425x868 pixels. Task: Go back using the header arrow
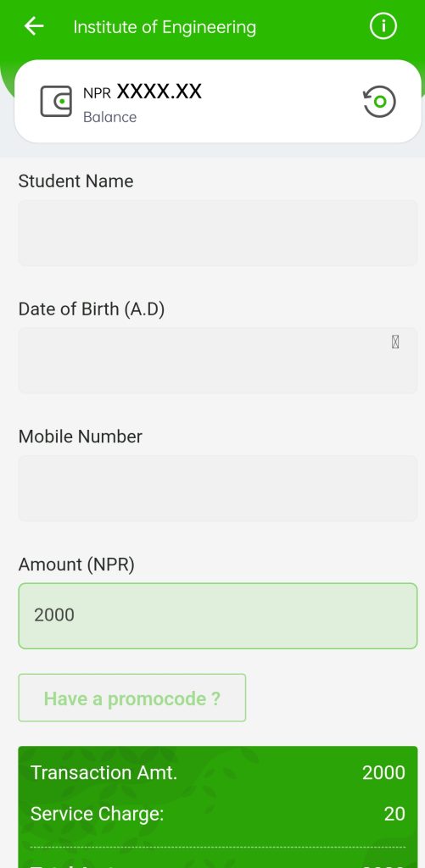[34, 26]
